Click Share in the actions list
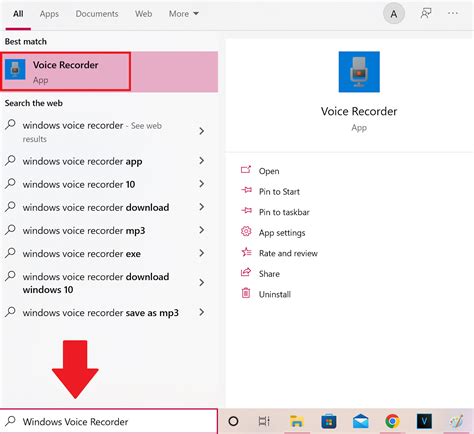 click(x=269, y=274)
